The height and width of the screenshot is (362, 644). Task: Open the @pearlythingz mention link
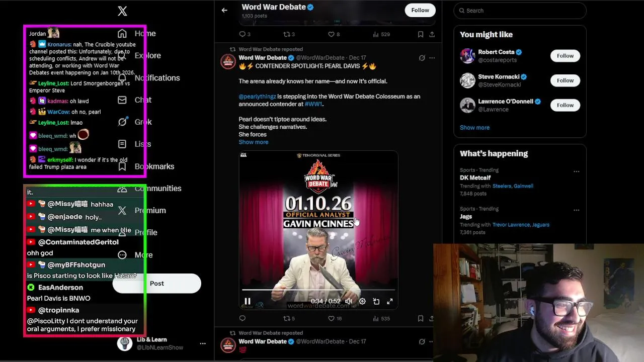pos(257,96)
